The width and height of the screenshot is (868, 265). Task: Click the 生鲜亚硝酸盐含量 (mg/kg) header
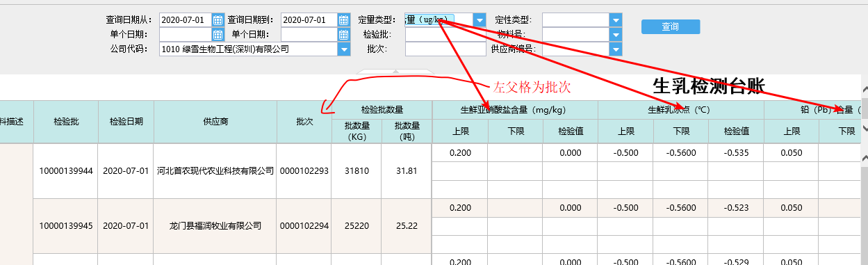[x=515, y=110]
